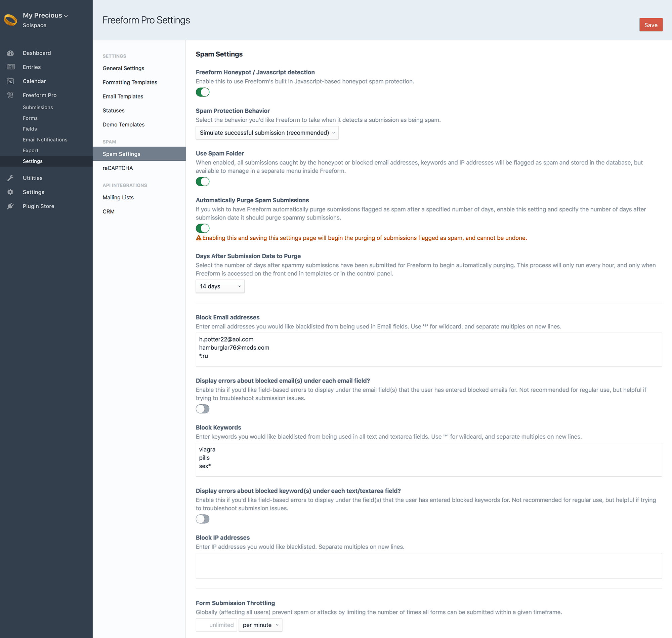Disable Freeform Honeypot Javascript detection

tap(203, 92)
